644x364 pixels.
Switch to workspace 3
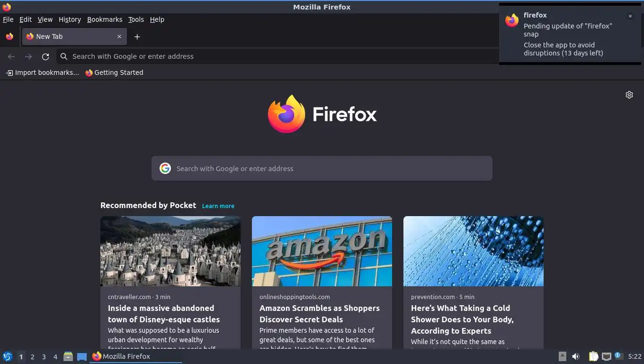point(44,357)
